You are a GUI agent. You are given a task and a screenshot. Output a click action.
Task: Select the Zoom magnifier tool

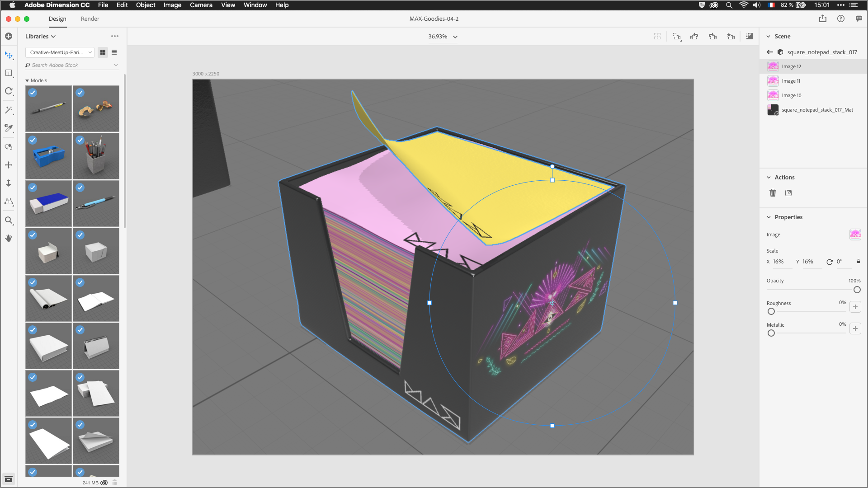click(x=9, y=221)
